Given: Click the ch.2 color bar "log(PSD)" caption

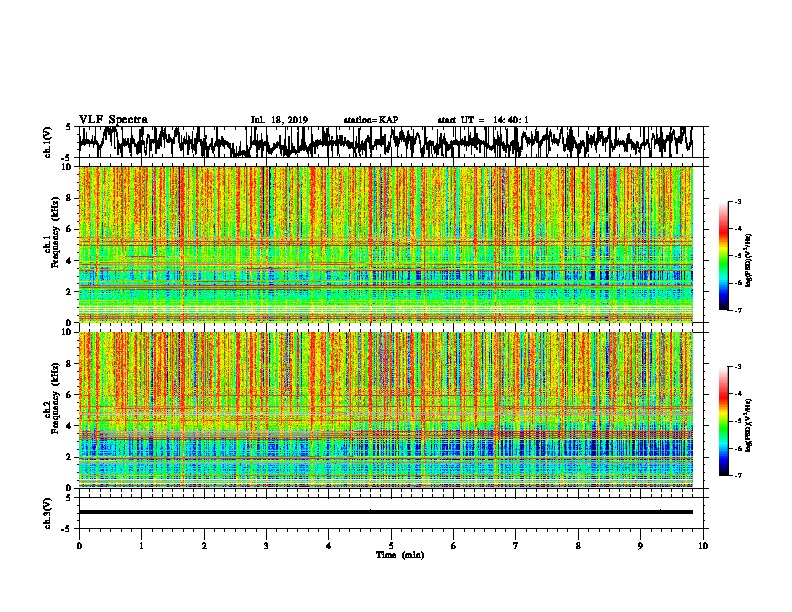Looking at the screenshot, I should click(750, 426).
